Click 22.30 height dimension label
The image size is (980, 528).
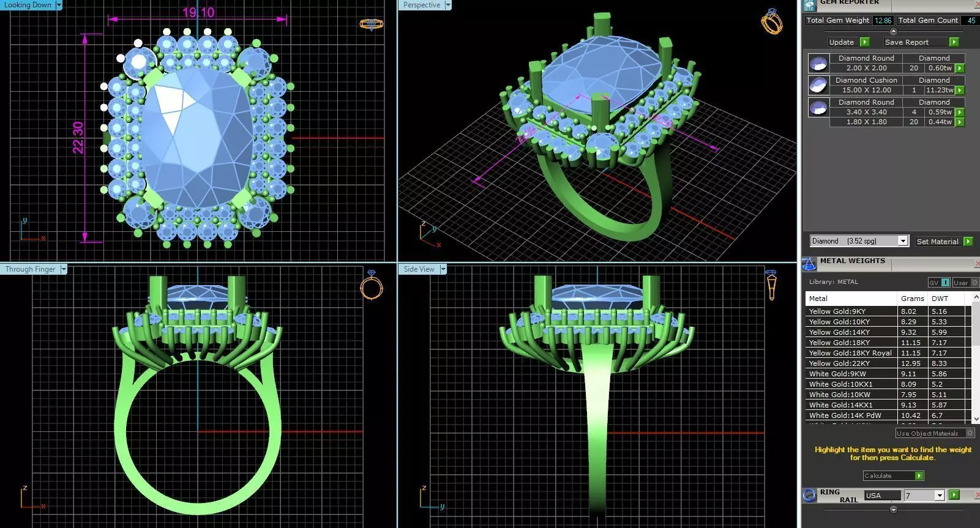point(78,137)
